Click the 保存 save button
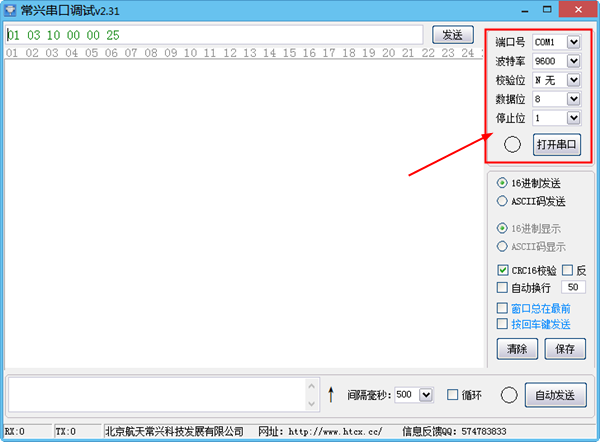Image resolution: width=600 pixels, height=442 pixels. [x=565, y=349]
